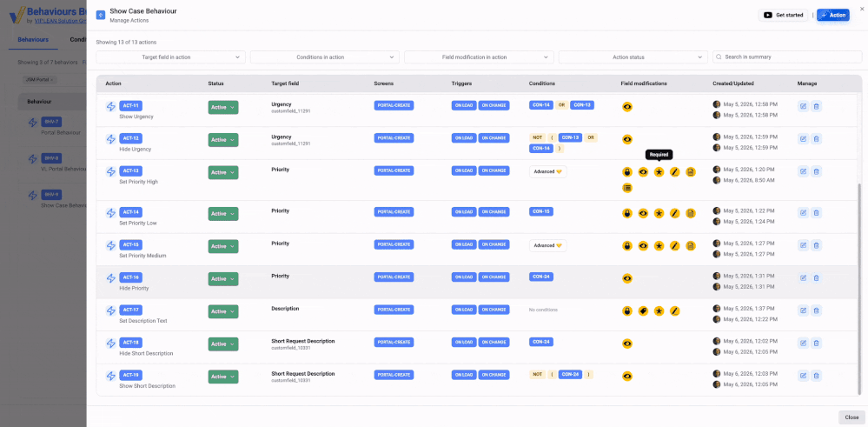Delete the ACT-13 Set Priority High action
The image size is (868, 427).
coord(816,171)
